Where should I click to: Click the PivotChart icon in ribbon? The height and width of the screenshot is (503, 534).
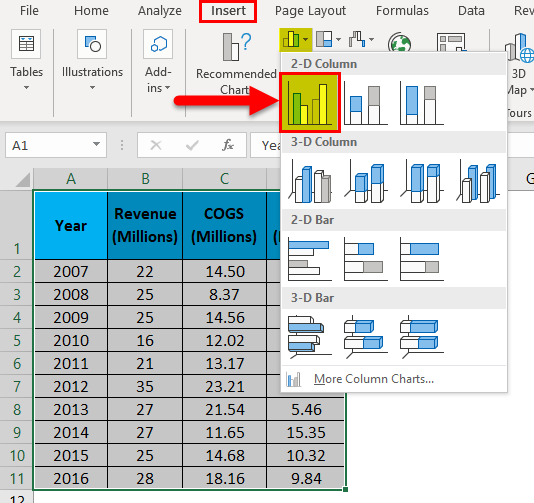[451, 42]
